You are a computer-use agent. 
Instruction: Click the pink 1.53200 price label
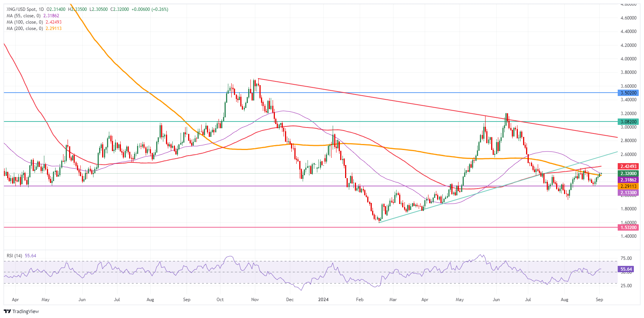(628, 228)
